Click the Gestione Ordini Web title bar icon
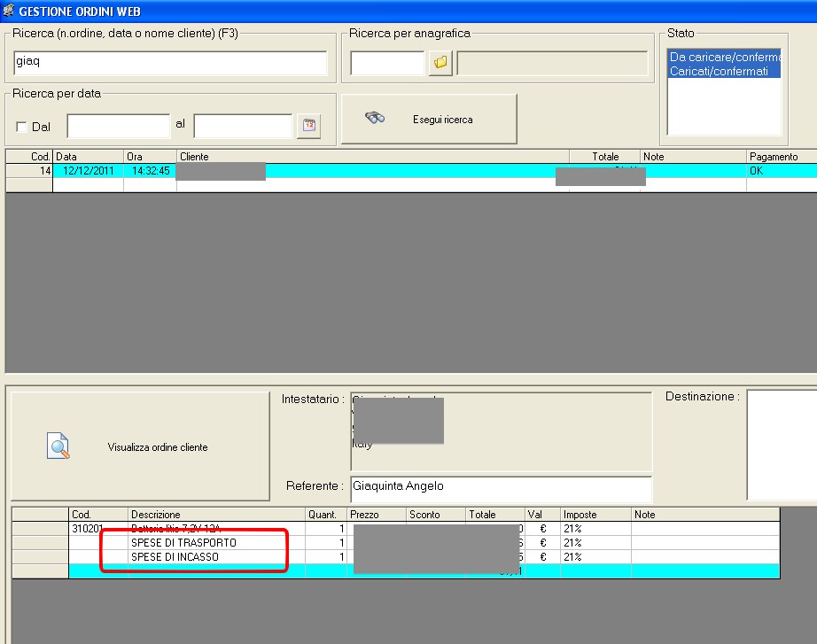Screen dimensions: 817x644 (8, 11)
